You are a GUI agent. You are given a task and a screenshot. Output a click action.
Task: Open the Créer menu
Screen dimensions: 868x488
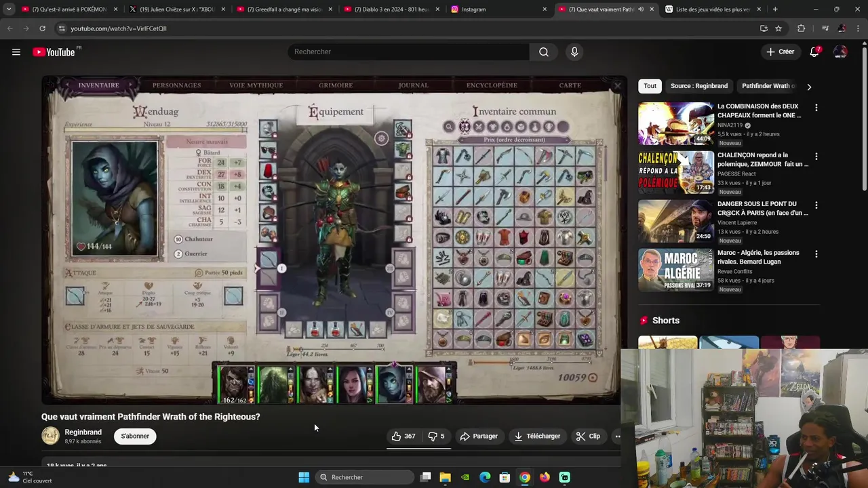(x=781, y=52)
